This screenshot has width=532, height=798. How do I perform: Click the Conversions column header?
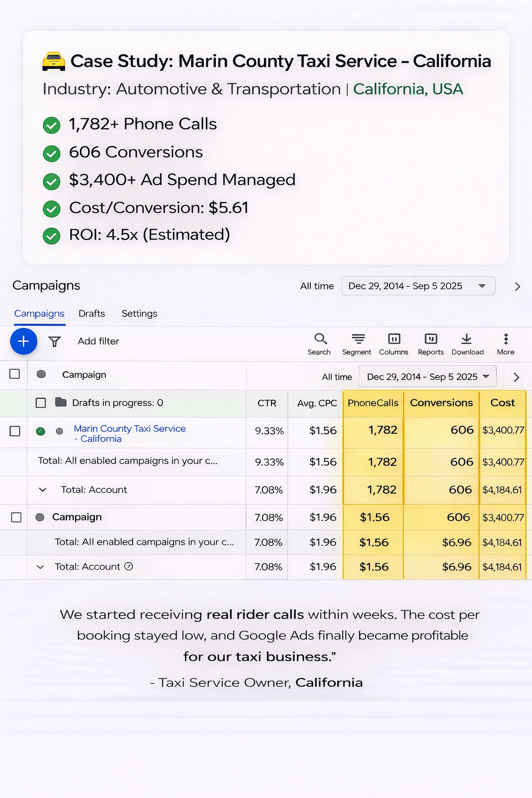click(x=441, y=403)
